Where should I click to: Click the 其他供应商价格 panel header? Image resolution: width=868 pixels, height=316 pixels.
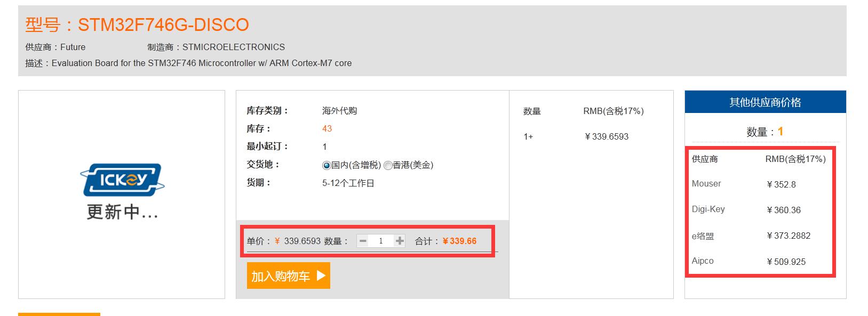click(x=766, y=102)
